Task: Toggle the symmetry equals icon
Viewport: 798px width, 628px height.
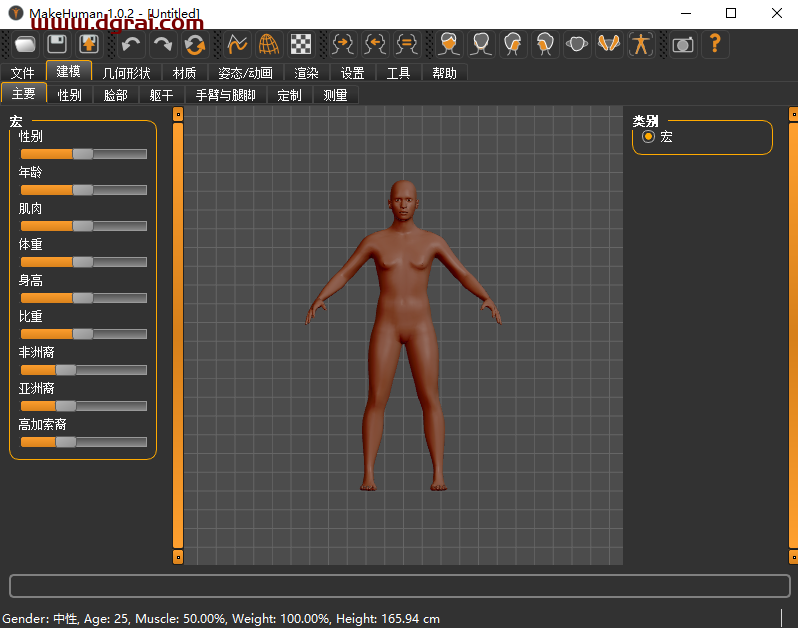Action: 407,44
